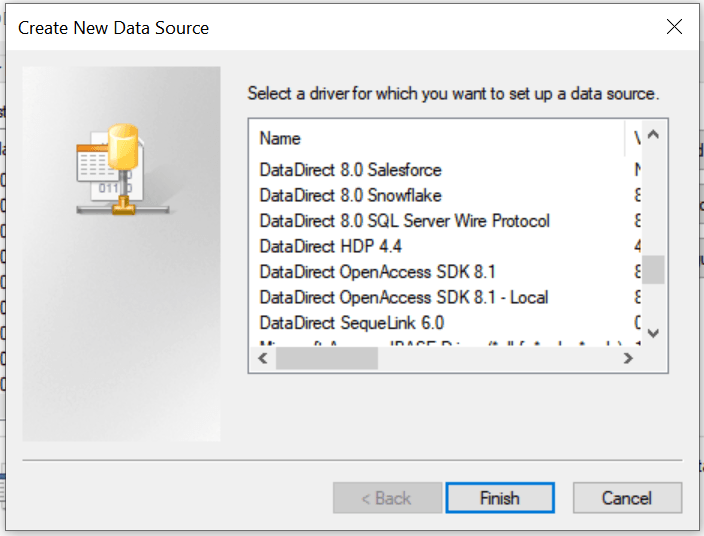Select DataDirect SequeLink 6.0 driver
This screenshot has width=704, height=536.
(x=352, y=323)
